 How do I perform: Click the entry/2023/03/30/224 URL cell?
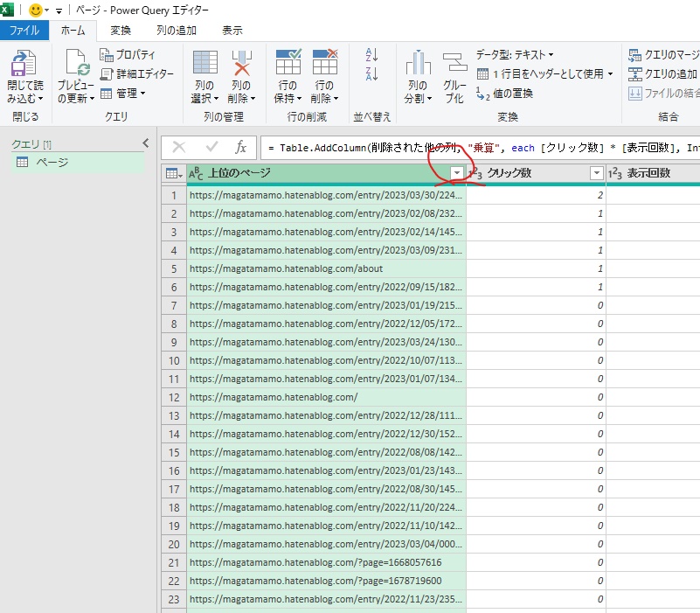coord(326,195)
